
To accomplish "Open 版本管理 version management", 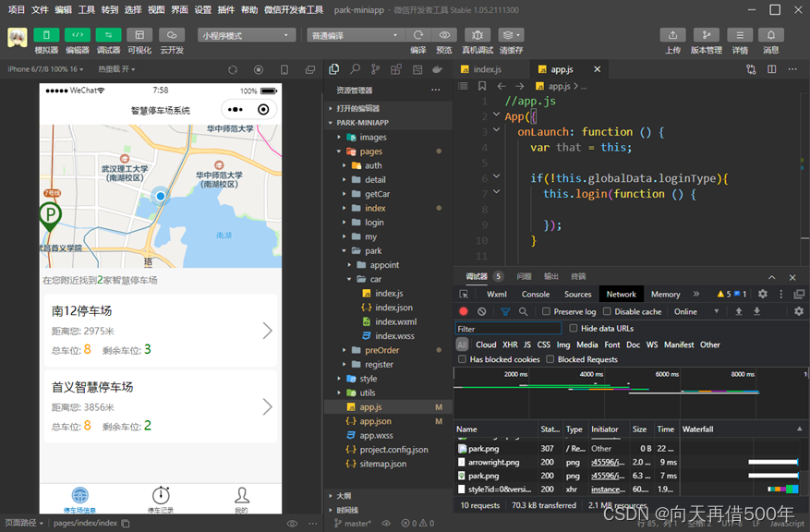I will (x=707, y=35).
